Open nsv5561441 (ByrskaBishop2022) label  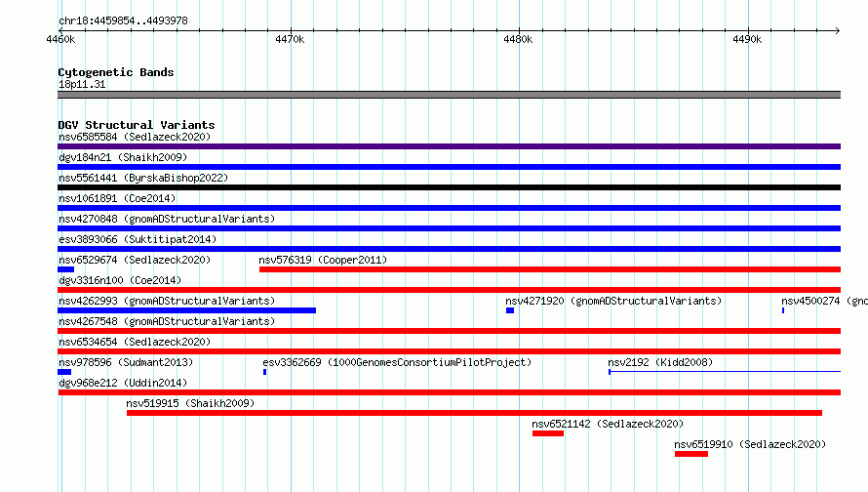click(x=143, y=178)
